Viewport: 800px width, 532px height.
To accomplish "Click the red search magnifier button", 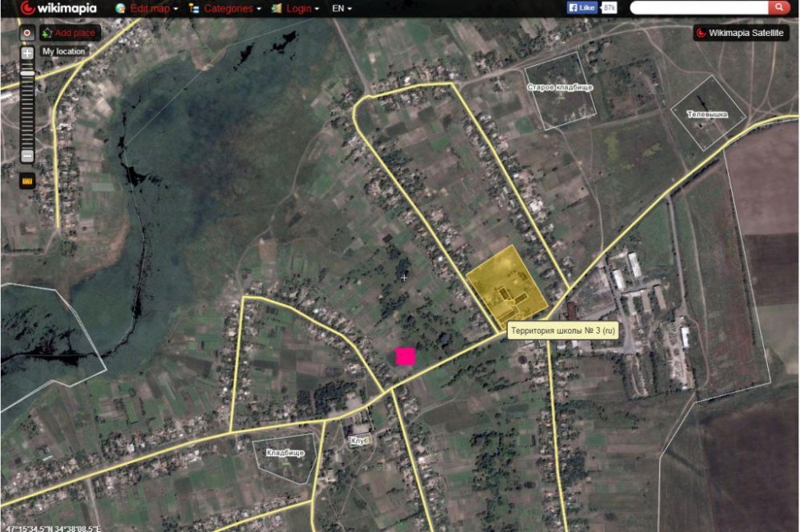I will point(778,8).
